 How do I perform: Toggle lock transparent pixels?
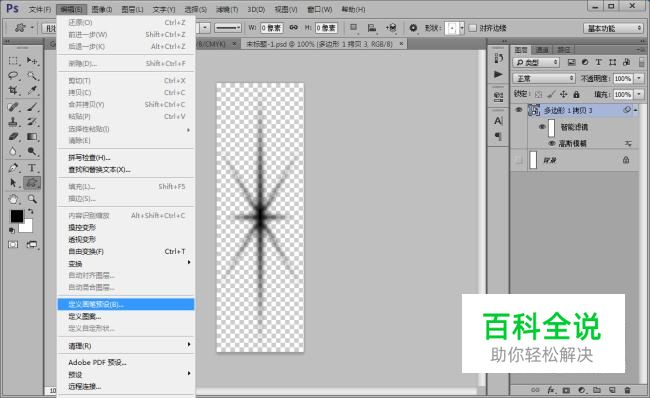pos(538,95)
